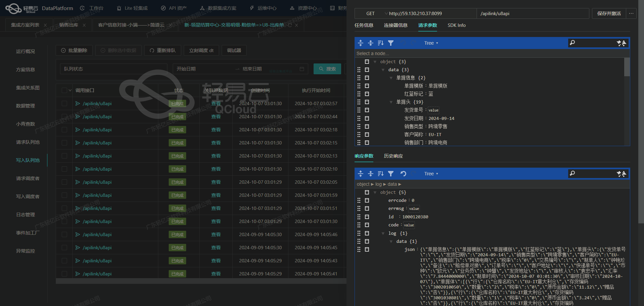Close the 销售出库 tab
The image size is (644, 306).
(x=84, y=25)
